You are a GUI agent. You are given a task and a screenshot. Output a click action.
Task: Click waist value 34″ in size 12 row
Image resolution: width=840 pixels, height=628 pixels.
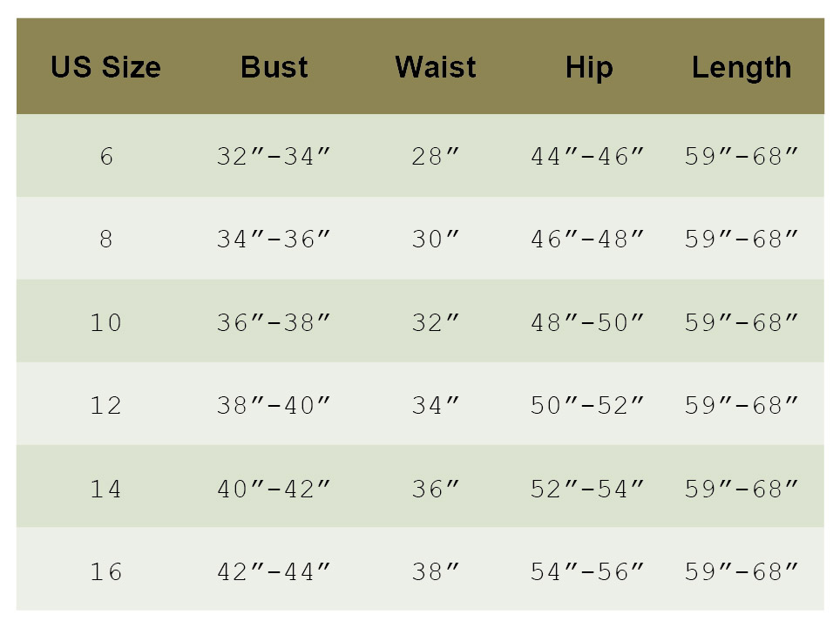point(435,406)
